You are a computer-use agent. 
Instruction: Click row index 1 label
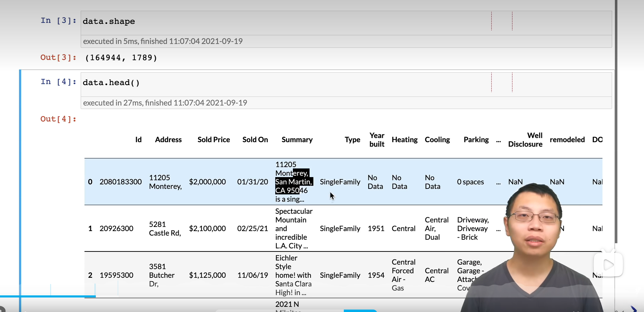[90, 229]
